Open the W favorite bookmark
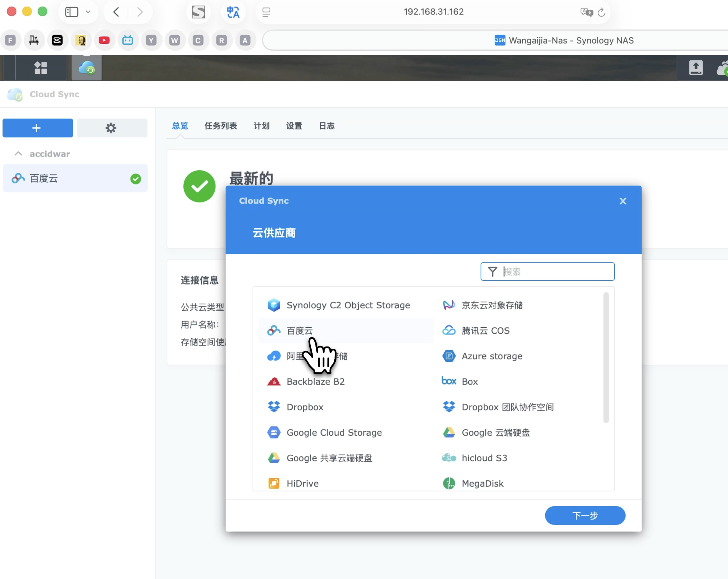This screenshot has width=728, height=579. coord(174,40)
